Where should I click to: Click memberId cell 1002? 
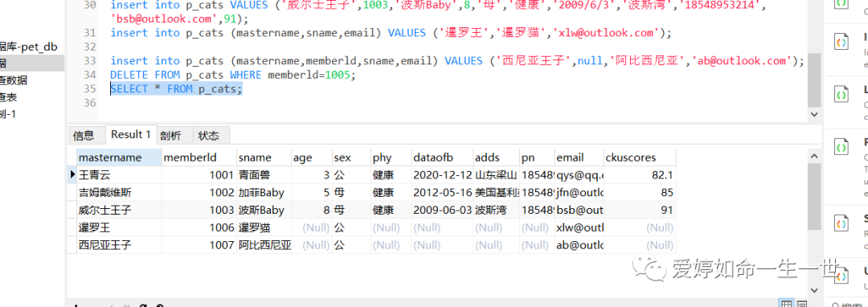[199, 193]
